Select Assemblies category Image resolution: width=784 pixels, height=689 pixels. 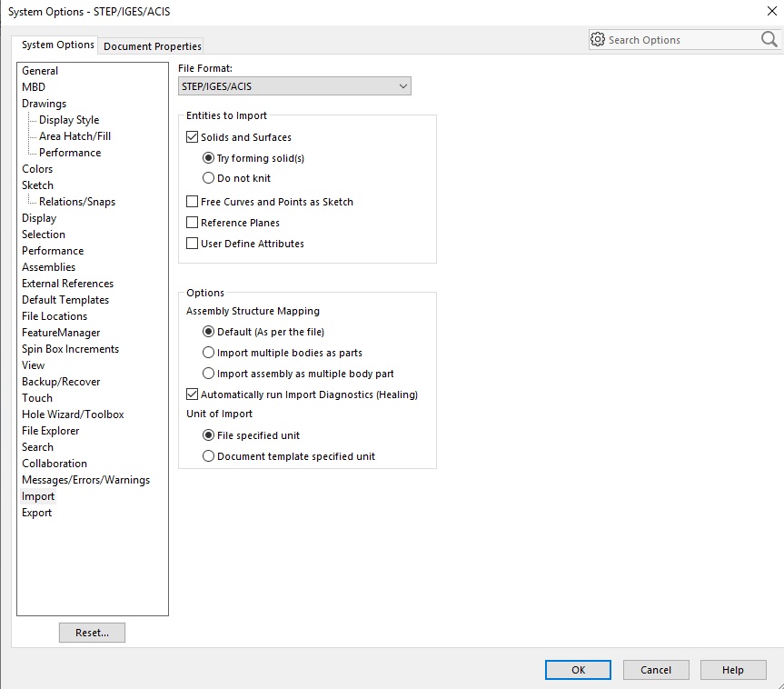point(48,267)
